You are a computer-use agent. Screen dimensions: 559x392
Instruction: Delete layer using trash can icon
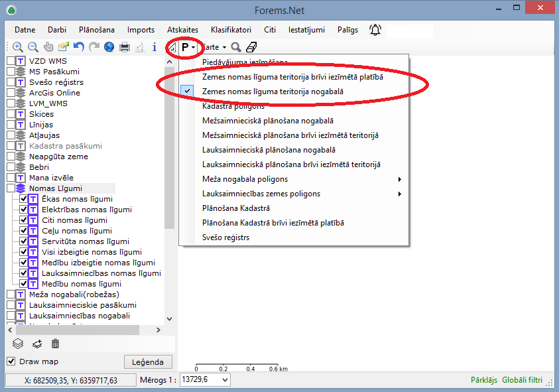[x=55, y=344]
